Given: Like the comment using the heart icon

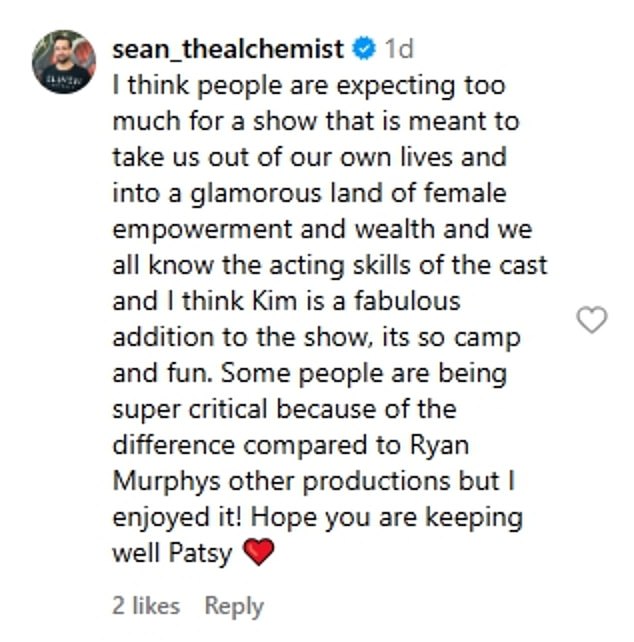Looking at the screenshot, I should 593,320.
